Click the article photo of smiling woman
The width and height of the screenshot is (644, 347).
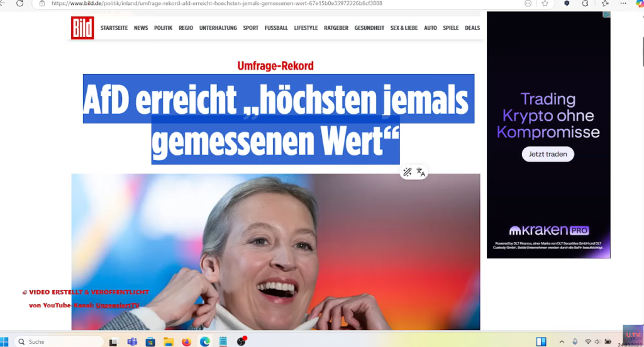[275, 251]
